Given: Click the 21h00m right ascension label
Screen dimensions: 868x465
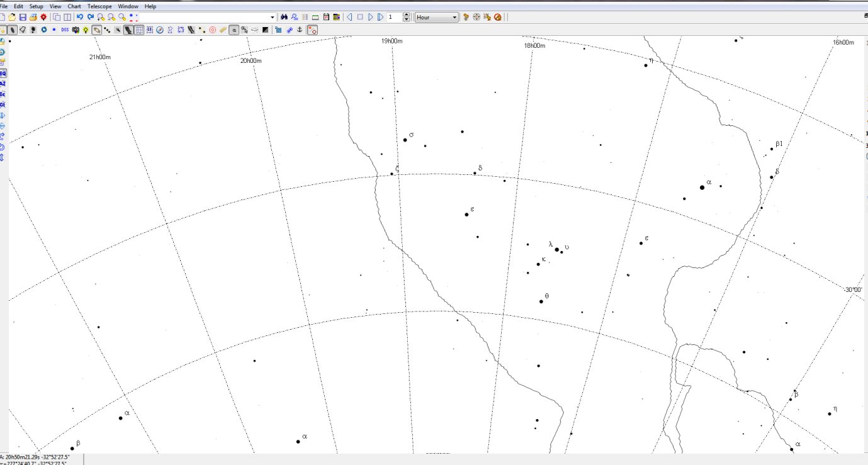Looking at the screenshot, I should click(100, 57).
